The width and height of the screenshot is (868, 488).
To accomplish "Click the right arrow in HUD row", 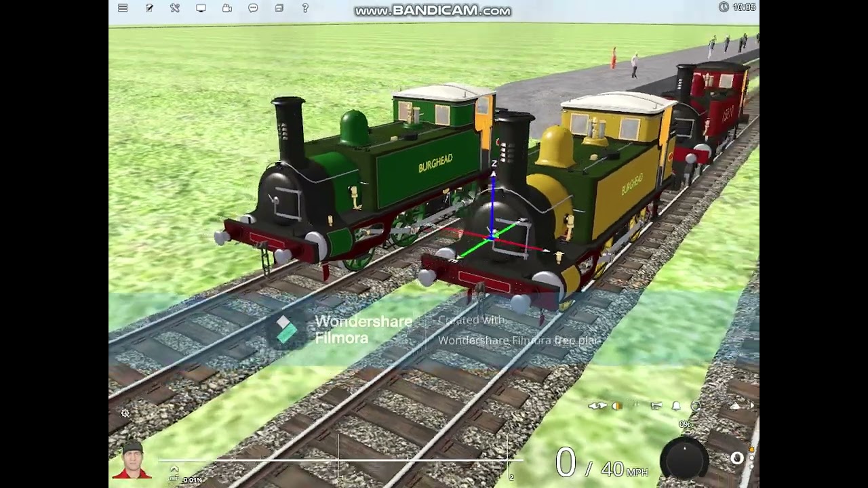I will click(751, 405).
